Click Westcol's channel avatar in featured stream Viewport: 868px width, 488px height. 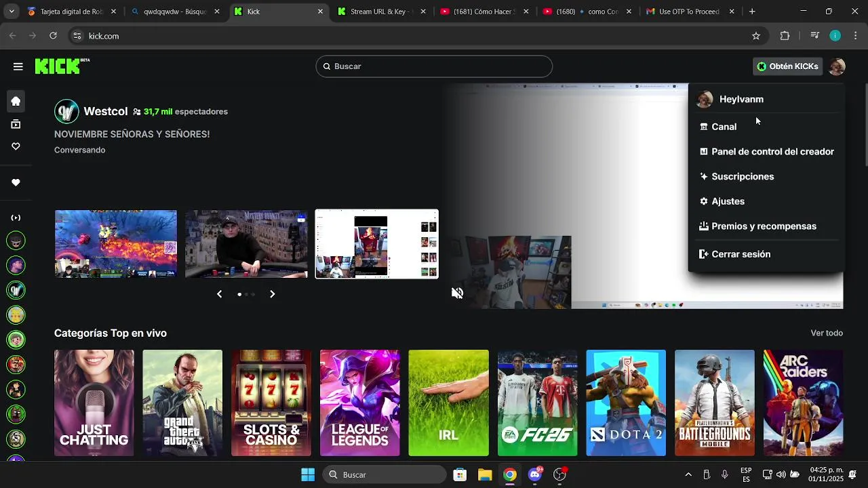(66, 111)
